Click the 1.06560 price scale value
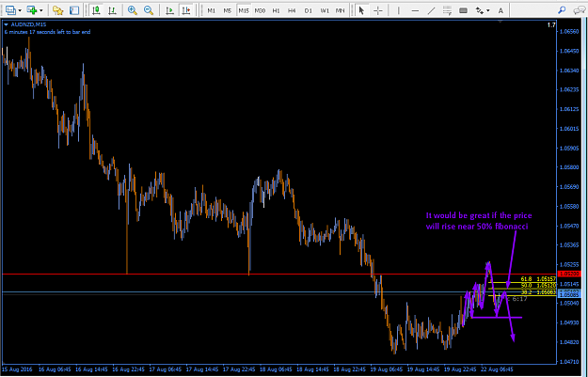This screenshot has width=588, height=377. coord(568,31)
